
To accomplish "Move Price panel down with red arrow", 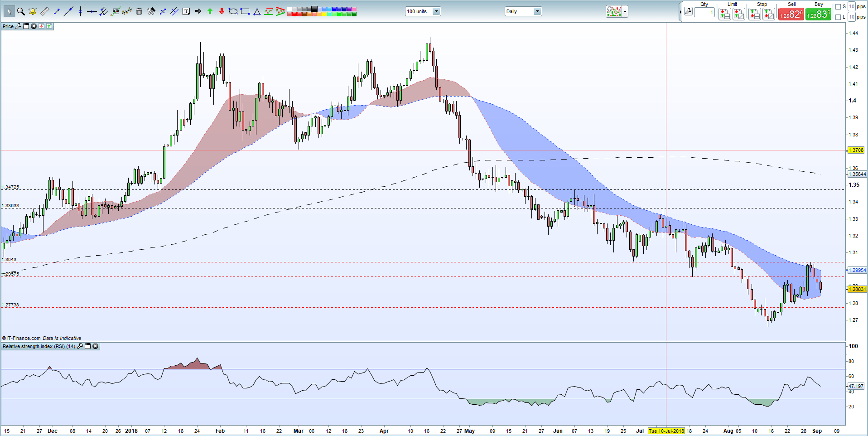I will 41,26.
